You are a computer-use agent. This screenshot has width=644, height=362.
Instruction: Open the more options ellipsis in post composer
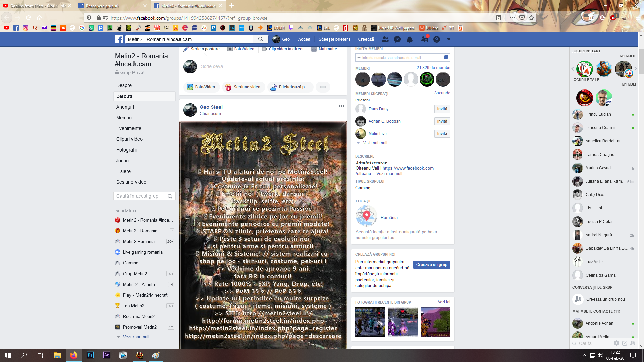point(323,87)
